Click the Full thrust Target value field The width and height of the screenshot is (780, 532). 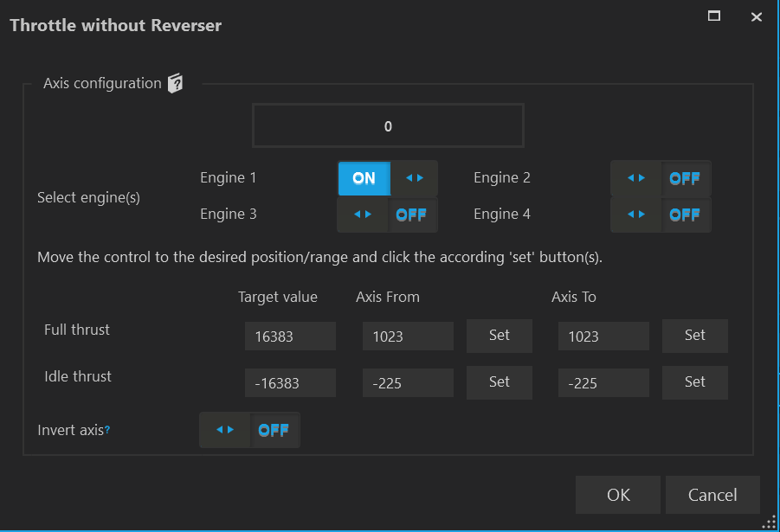click(x=290, y=337)
